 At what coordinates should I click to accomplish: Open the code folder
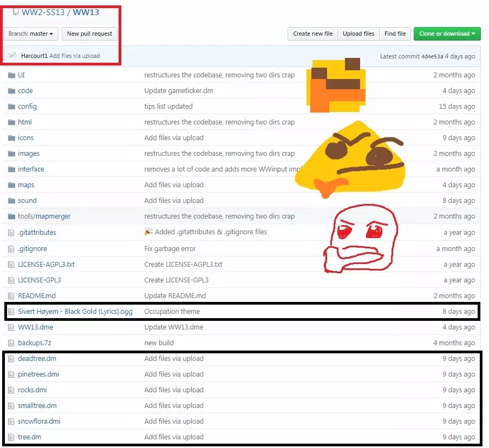click(x=25, y=91)
